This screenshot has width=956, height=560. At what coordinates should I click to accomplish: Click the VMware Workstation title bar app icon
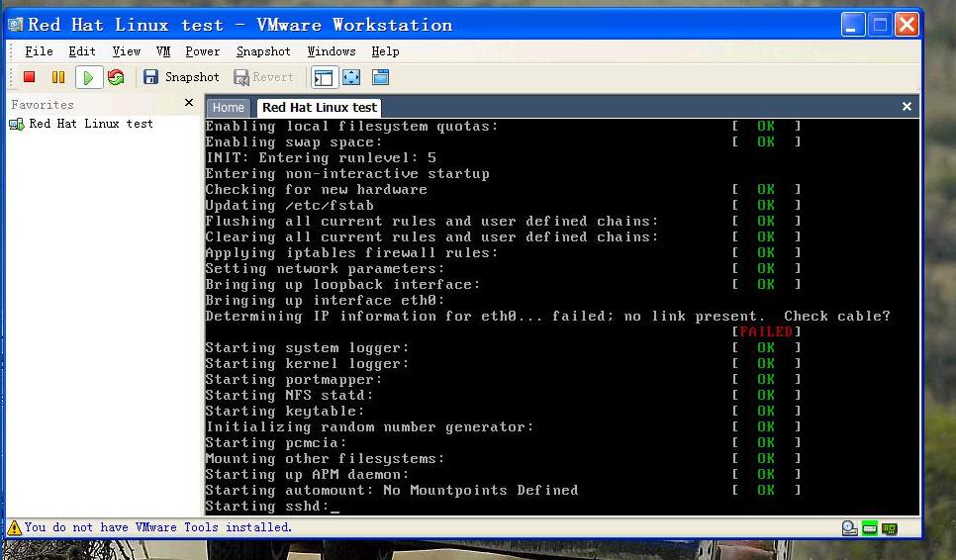click(15, 25)
